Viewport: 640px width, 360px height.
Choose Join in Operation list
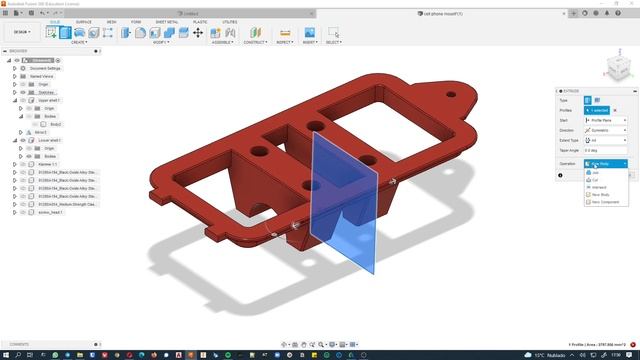(x=606, y=173)
